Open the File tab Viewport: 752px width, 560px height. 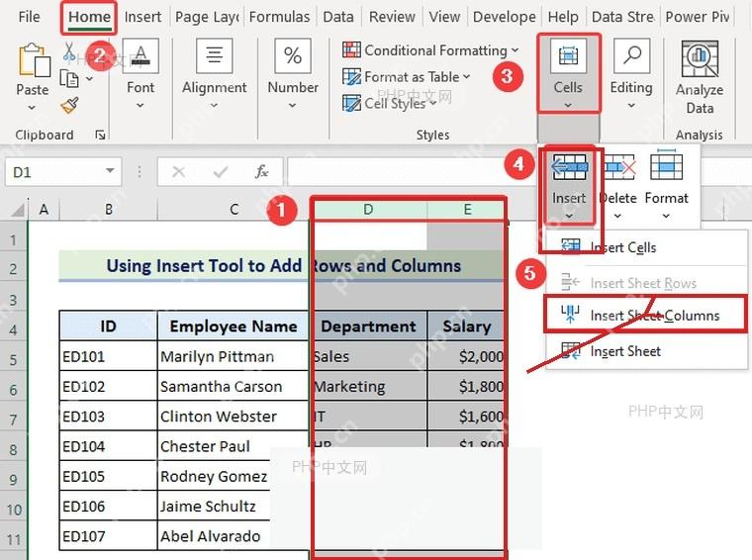pos(29,17)
